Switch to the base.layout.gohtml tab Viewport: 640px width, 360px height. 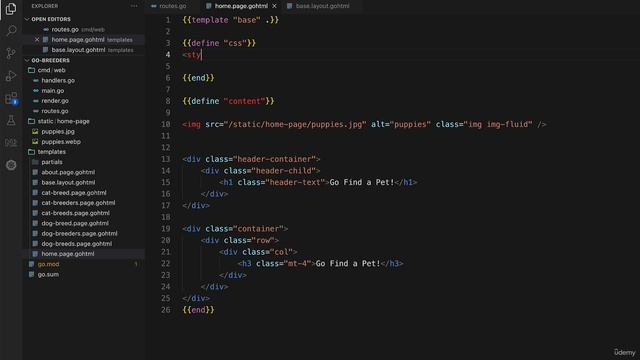(322, 6)
